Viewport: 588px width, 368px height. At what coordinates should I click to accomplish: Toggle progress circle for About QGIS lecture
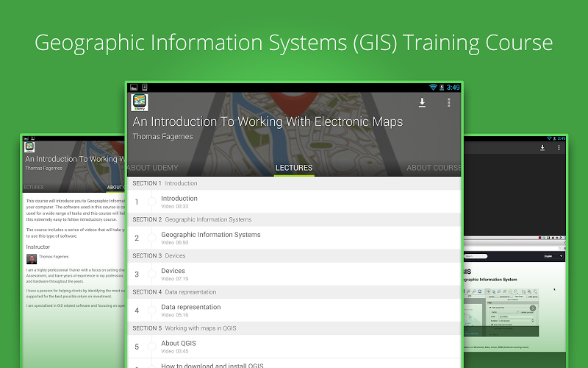[x=152, y=347]
